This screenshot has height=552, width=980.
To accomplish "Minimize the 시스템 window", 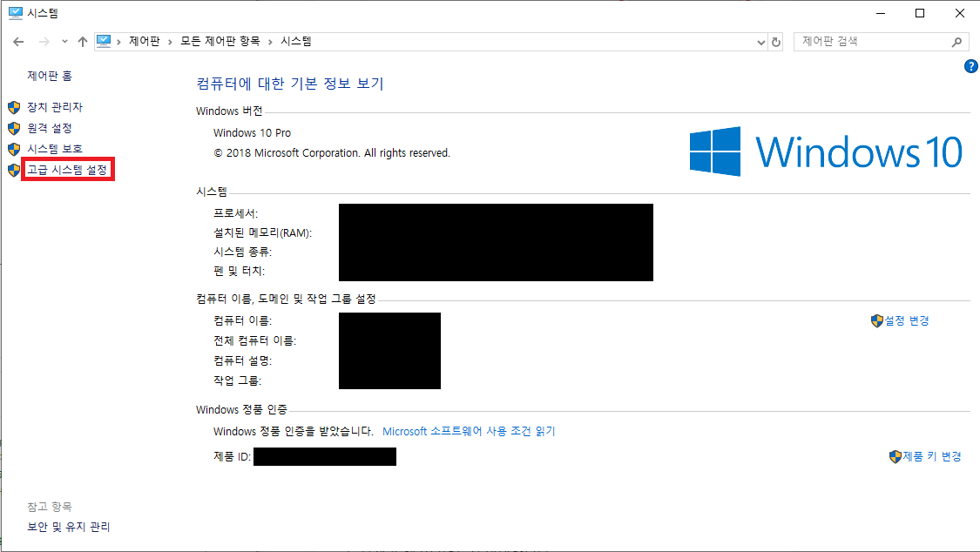I will [881, 13].
